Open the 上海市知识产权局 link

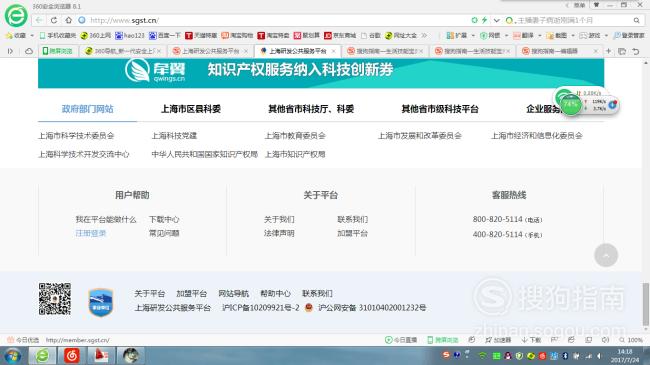[295, 154]
